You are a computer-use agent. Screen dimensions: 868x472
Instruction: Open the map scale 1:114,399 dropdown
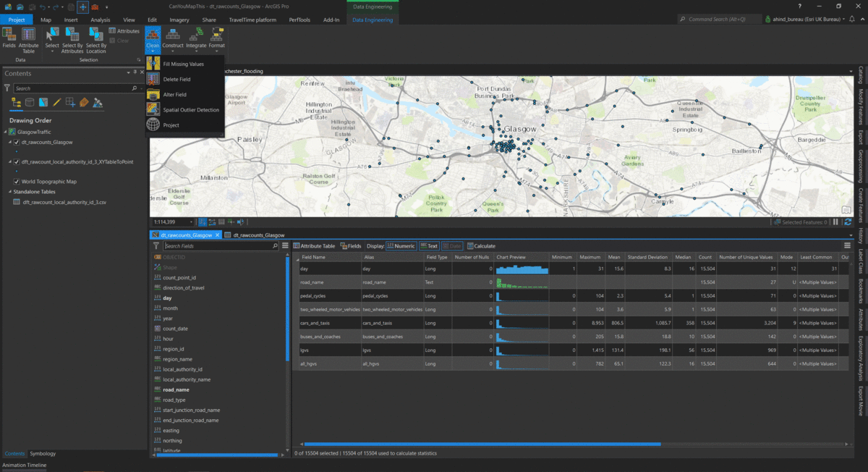coord(192,222)
